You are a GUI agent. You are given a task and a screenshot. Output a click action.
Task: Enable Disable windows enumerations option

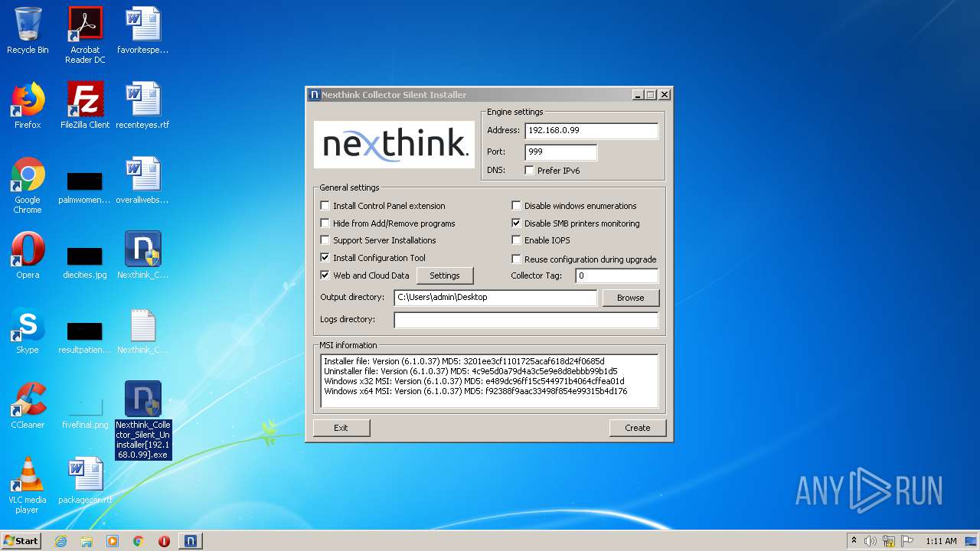[x=517, y=206]
